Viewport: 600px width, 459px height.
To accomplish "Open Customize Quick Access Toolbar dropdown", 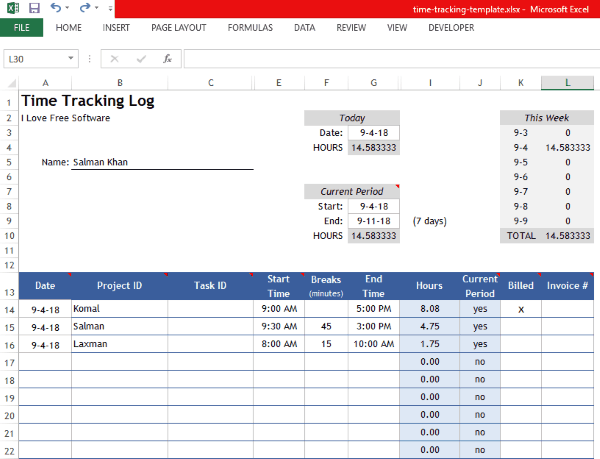I will (x=110, y=9).
